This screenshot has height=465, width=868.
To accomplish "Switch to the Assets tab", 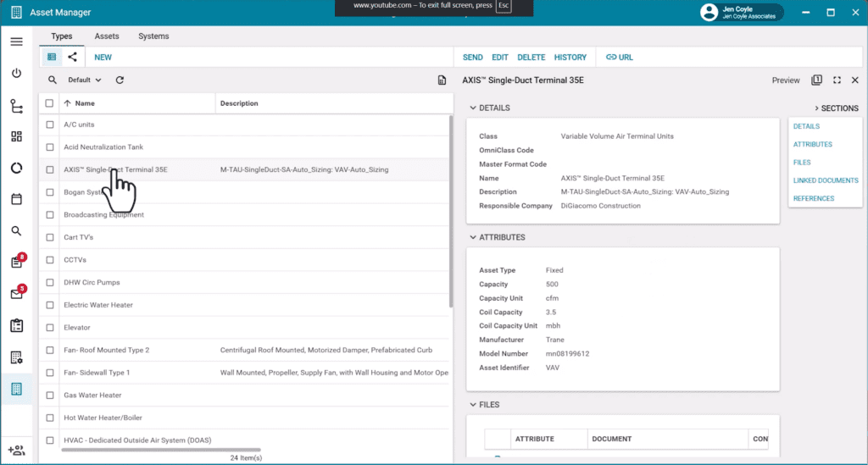I will (x=106, y=36).
